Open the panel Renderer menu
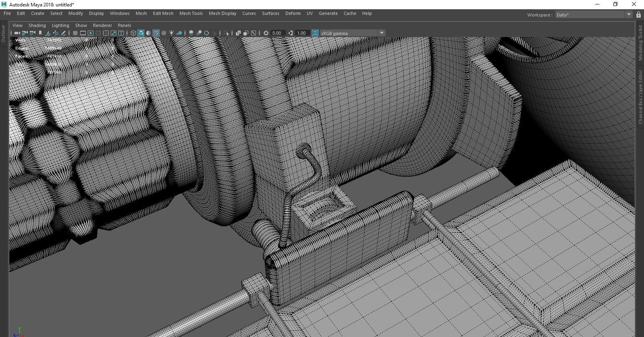Screen dimensions: 644x337 pos(102,25)
